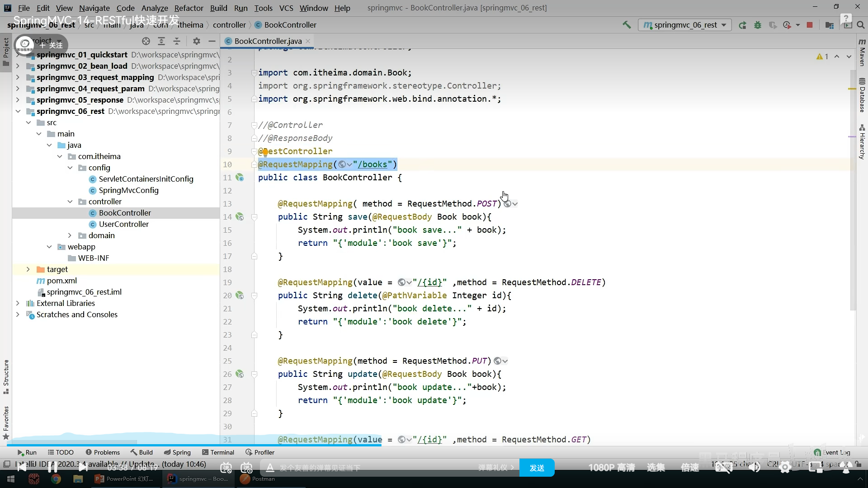The image size is (868, 488).
Task: Click gutter icon beside save method
Action: click(x=240, y=217)
